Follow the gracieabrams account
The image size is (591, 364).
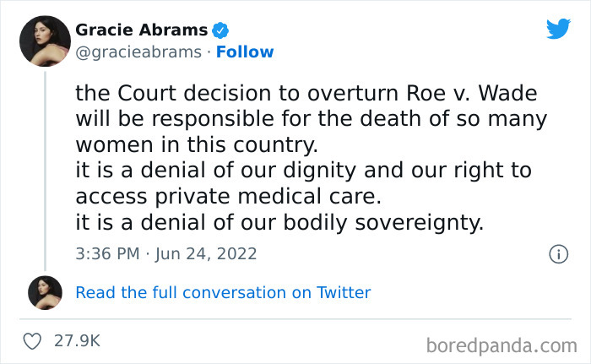245,52
